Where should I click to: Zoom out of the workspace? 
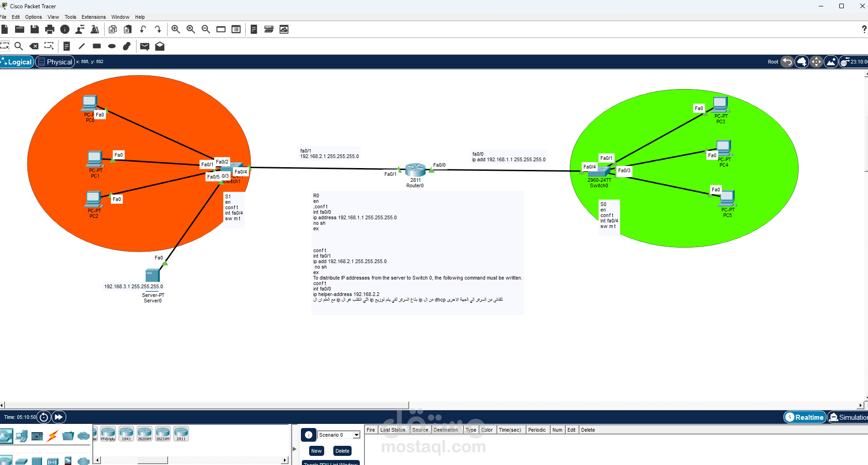206,29
